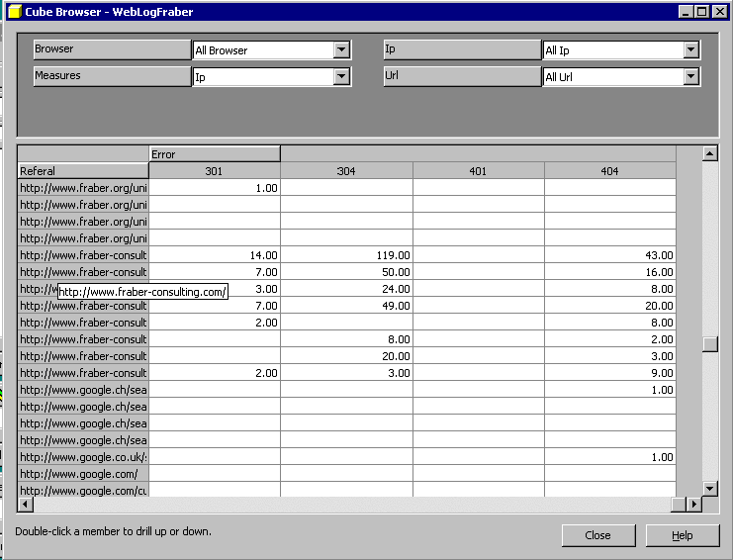This screenshot has width=733, height=560.
Task: Open the Browser dimension dropdown
Action: pos(342,50)
